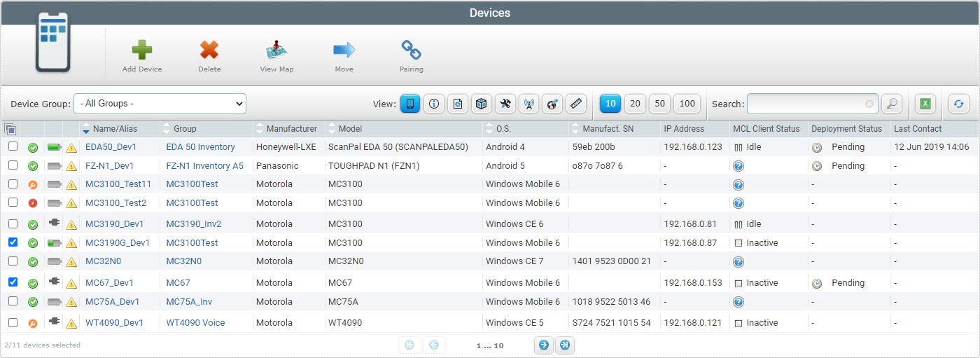Open the Device Group dropdown
This screenshot has width=980, height=358.
160,104
